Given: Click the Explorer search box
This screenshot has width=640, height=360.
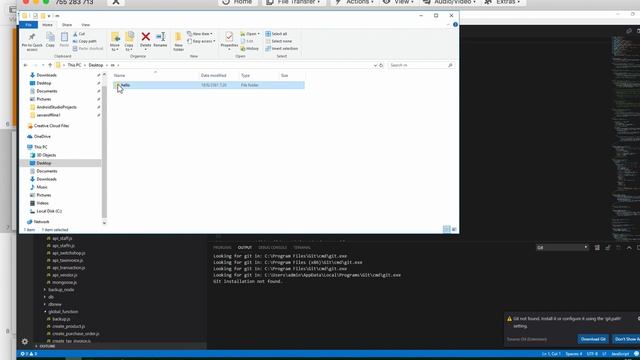Looking at the screenshot, I should tap(421, 65).
